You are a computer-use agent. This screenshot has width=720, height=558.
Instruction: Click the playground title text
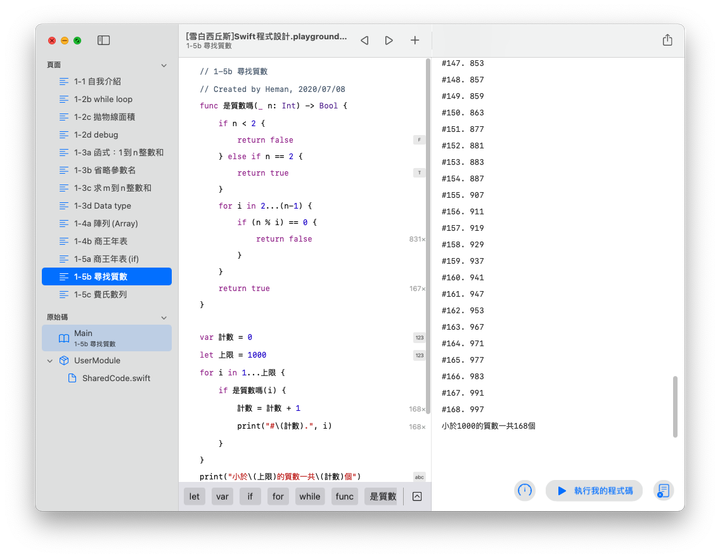pos(266,36)
